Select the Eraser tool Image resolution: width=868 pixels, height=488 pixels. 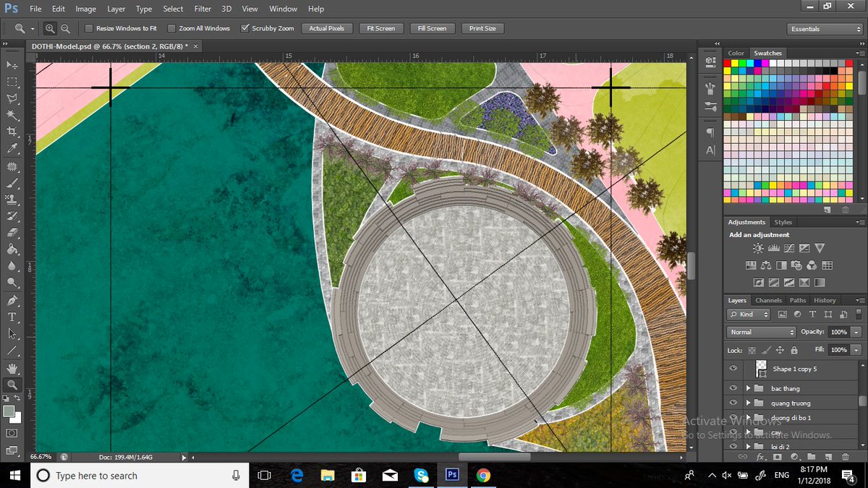pyautogui.click(x=12, y=233)
